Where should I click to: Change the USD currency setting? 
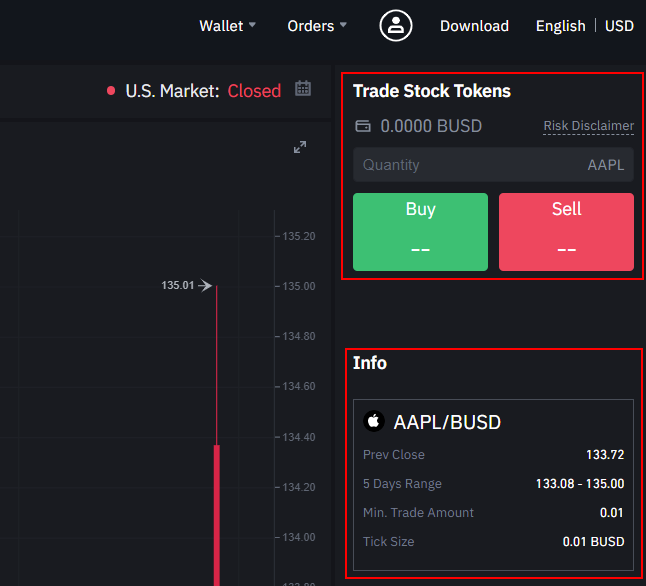tap(619, 26)
